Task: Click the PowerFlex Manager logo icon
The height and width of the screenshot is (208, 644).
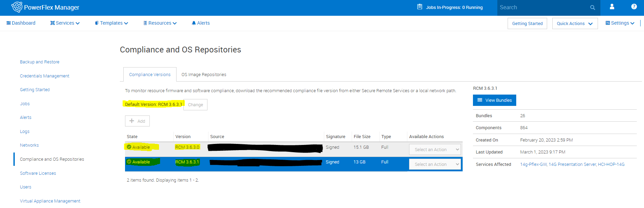Action: [x=17, y=7]
